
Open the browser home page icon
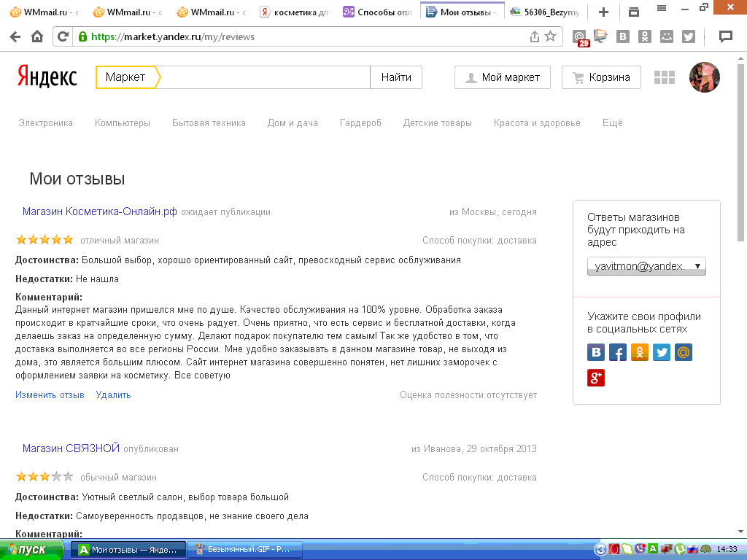coord(37,36)
